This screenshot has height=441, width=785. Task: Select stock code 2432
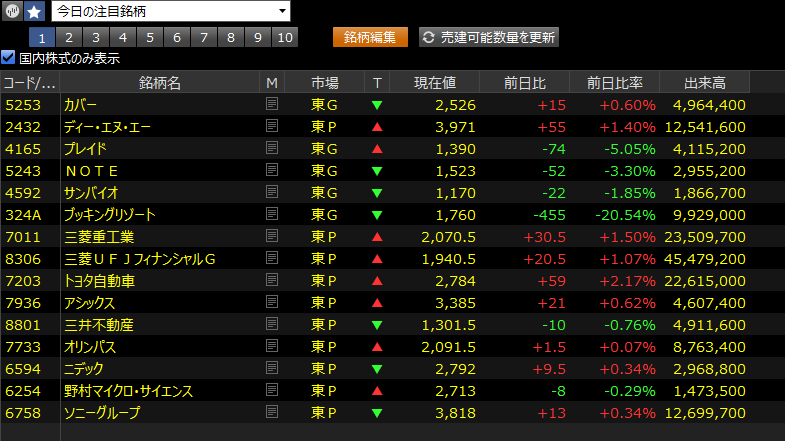coord(23,127)
